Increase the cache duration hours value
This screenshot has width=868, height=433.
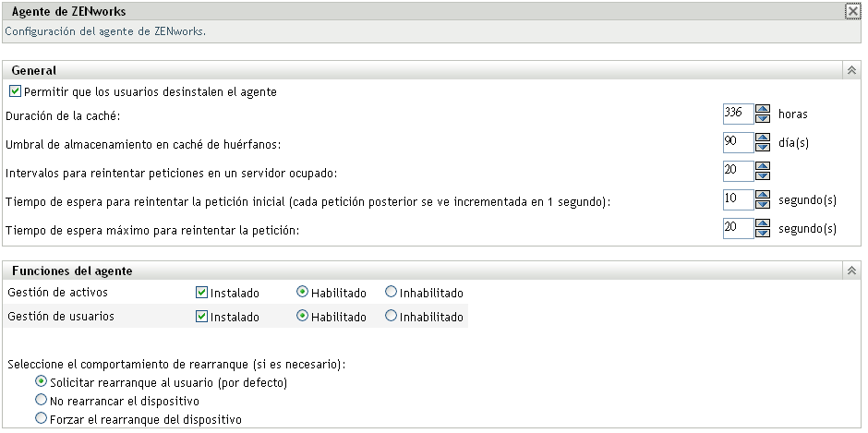(x=763, y=109)
